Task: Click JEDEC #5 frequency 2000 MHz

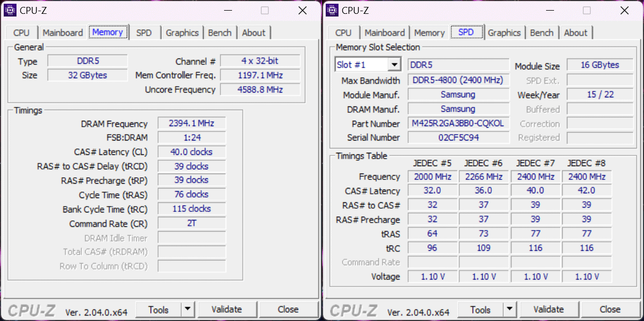Action: [x=433, y=176]
